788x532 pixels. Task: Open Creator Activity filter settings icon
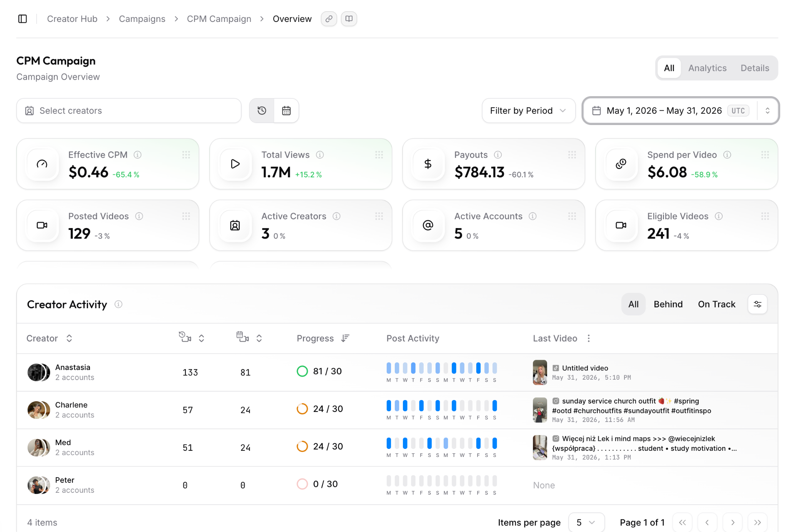click(758, 304)
